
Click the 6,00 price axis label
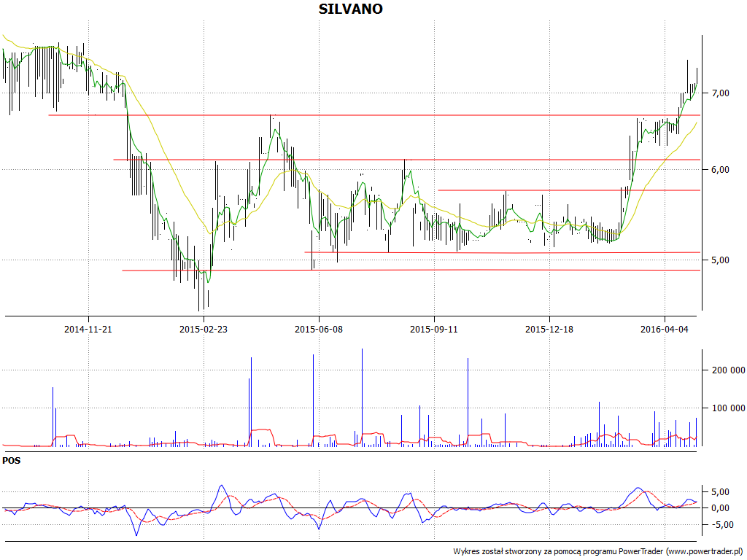pyautogui.click(x=720, y=169)
